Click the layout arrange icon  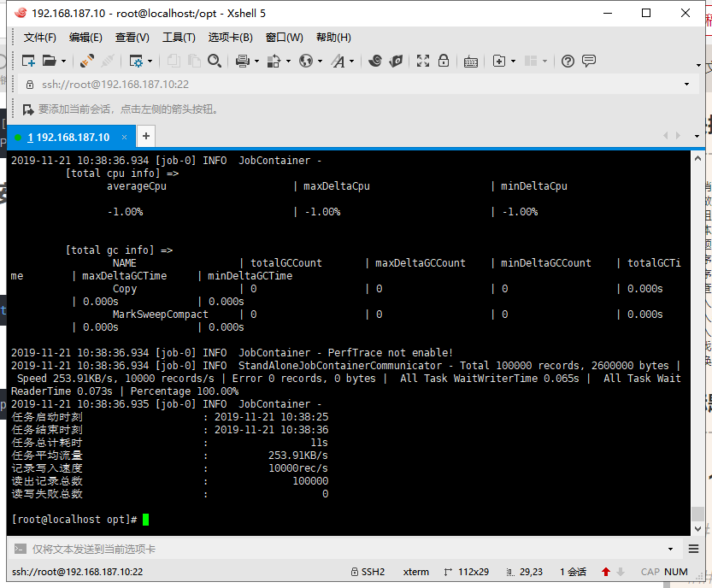tap(531, 61)
